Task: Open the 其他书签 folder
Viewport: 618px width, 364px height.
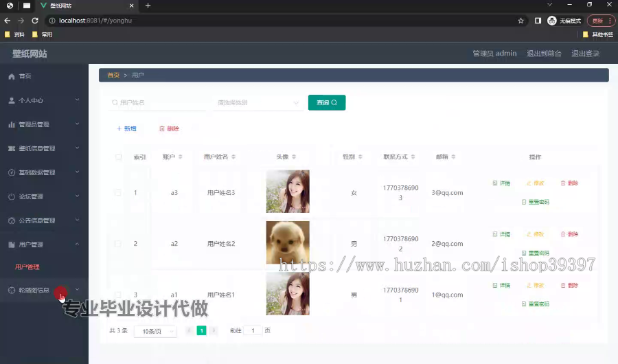Action: pos(598,35)
